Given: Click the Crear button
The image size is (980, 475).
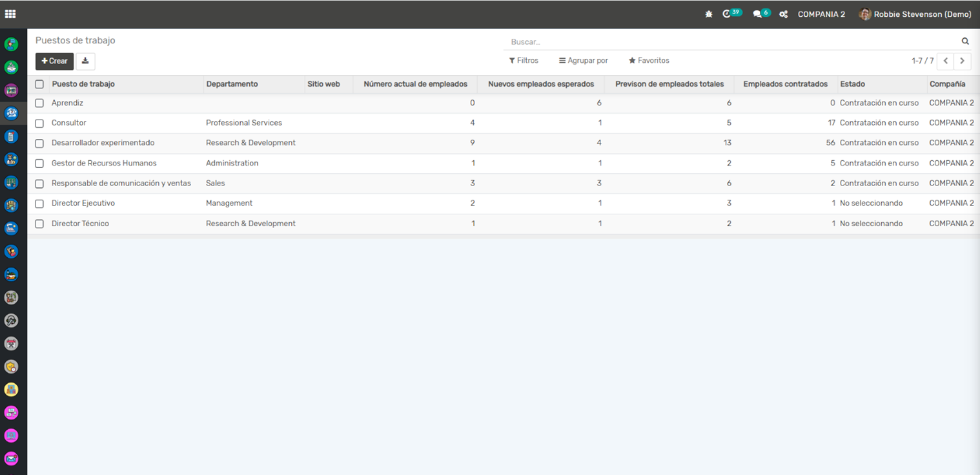Looking at the screenshot, I should pyautogui.click(x=54, y=61).
